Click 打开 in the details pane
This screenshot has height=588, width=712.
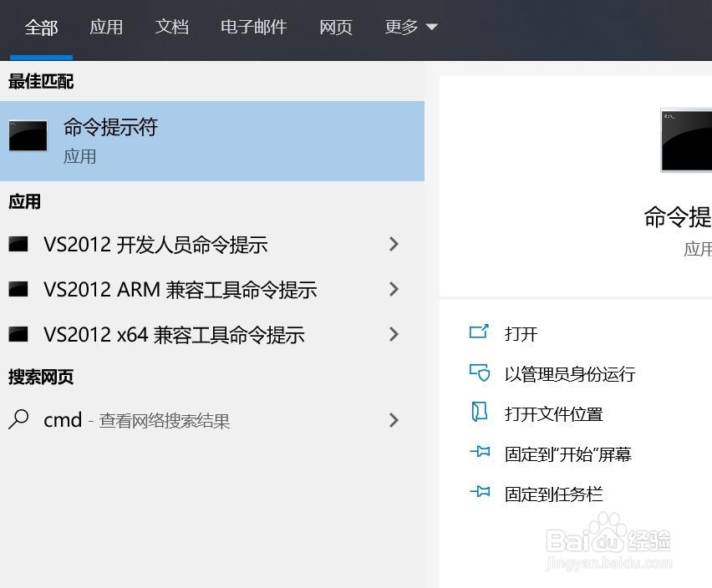(x=521, y=334)
